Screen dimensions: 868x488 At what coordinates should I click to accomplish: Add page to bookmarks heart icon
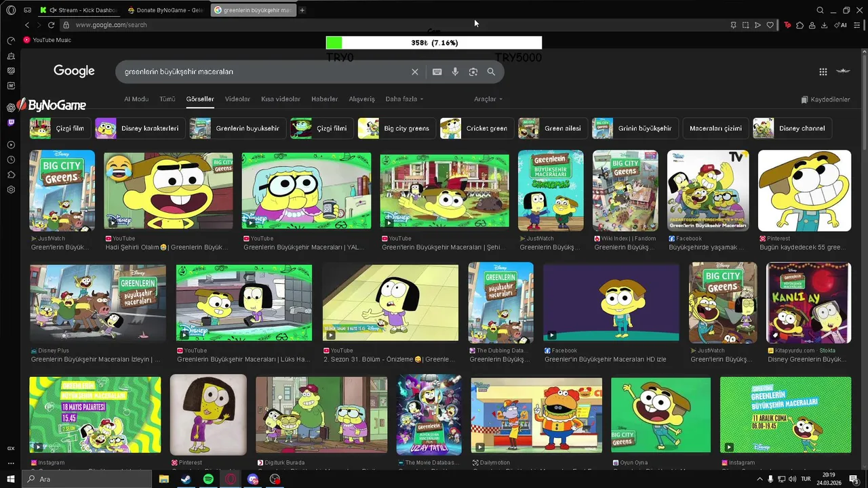770,25
